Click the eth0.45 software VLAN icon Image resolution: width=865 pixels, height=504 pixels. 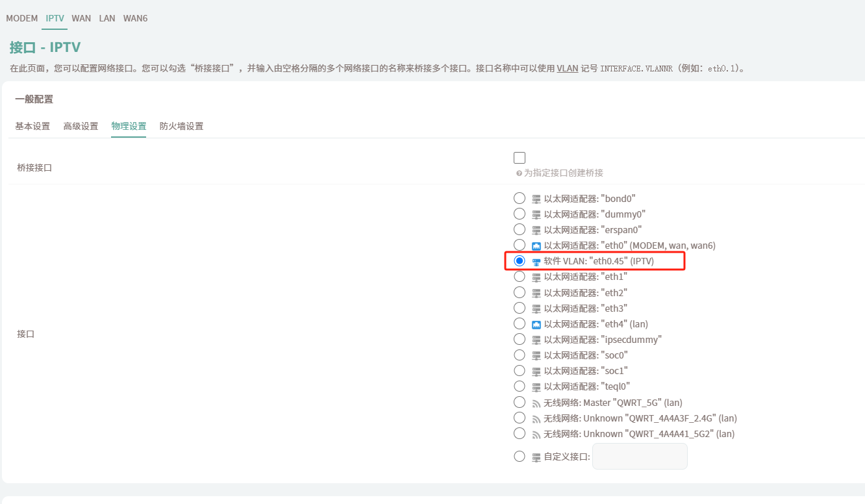click(x=536, y=262)
